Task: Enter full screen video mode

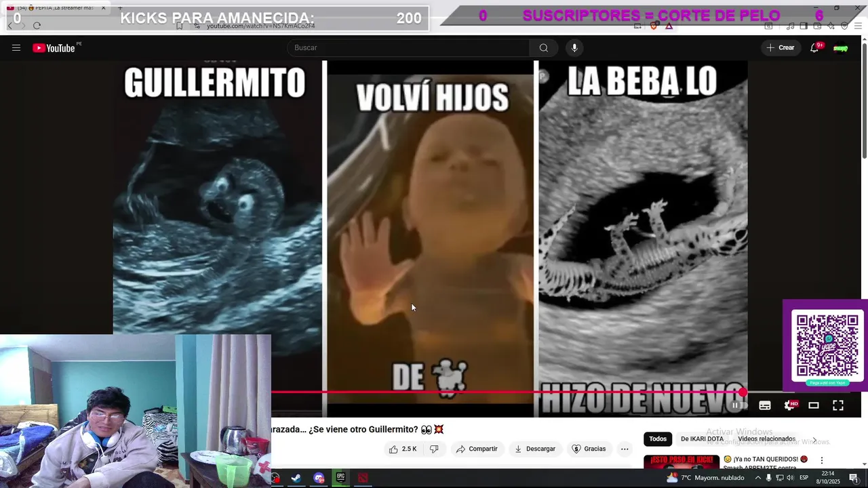Action: [838, 405]
